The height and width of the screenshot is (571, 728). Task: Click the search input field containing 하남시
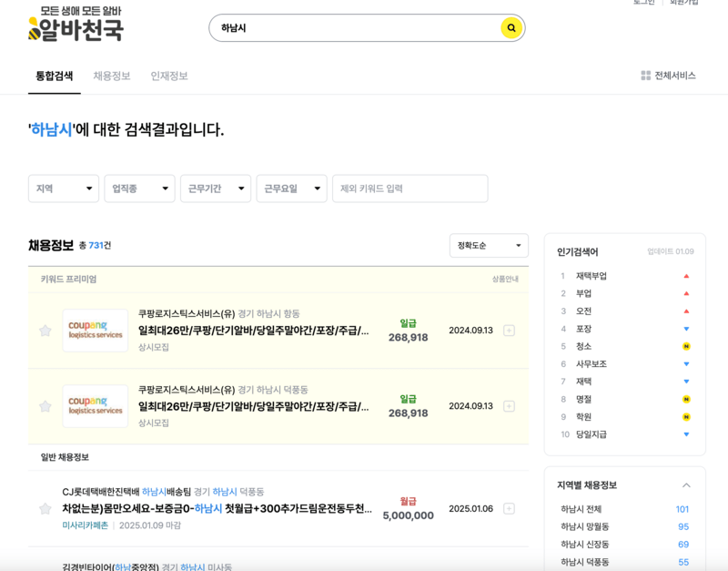(x=346, y=29)
